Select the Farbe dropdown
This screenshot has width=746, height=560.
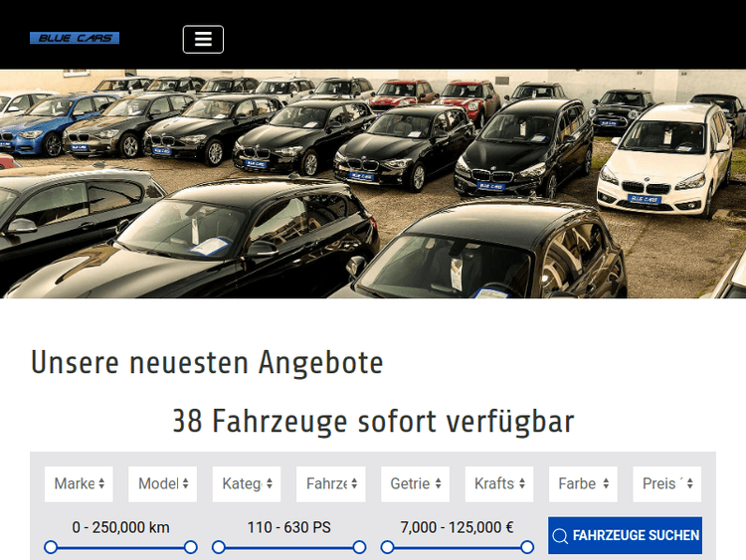point(583,483)
